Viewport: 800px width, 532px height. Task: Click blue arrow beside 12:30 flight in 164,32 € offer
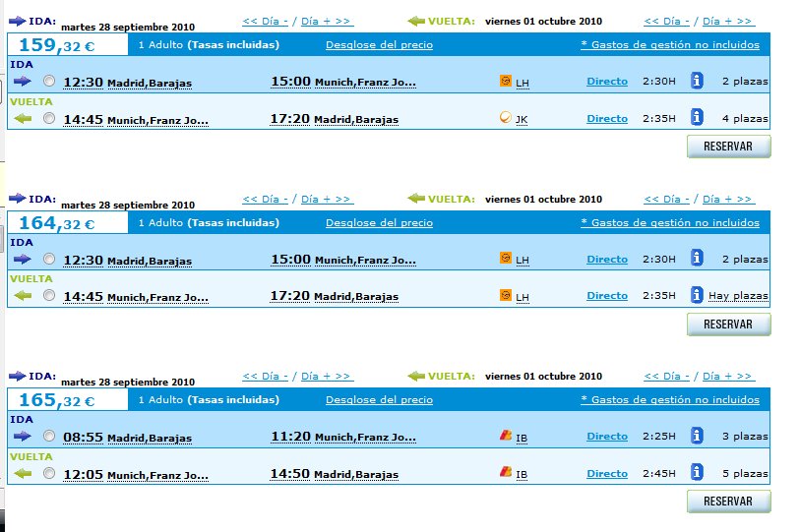click(x=23, y=259)
